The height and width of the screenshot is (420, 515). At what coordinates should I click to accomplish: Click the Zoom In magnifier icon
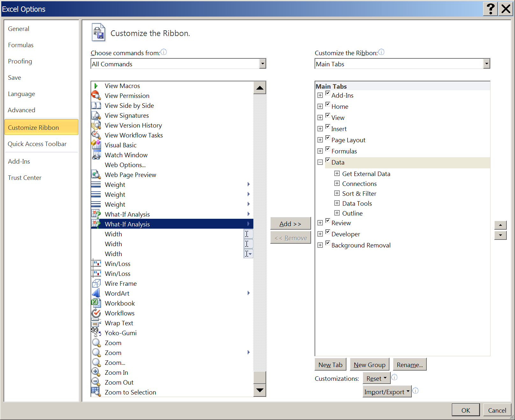pos(96,372)
